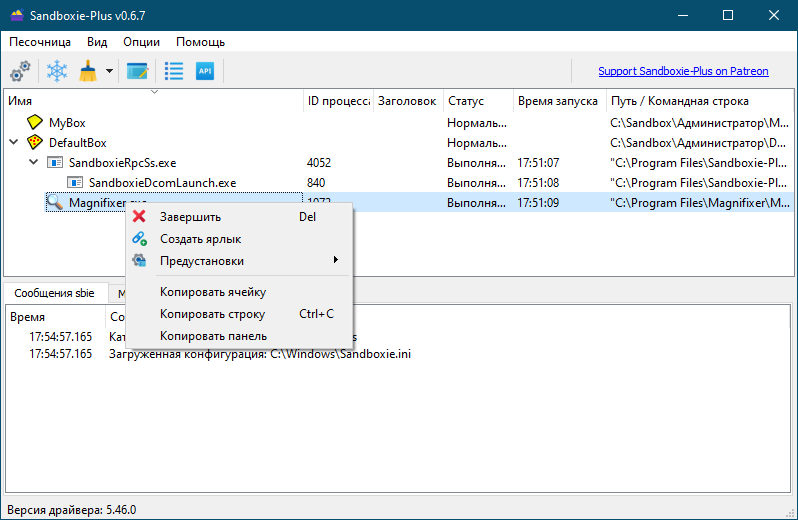
Task: Open the Вид menu
Action: click(97, 42)
